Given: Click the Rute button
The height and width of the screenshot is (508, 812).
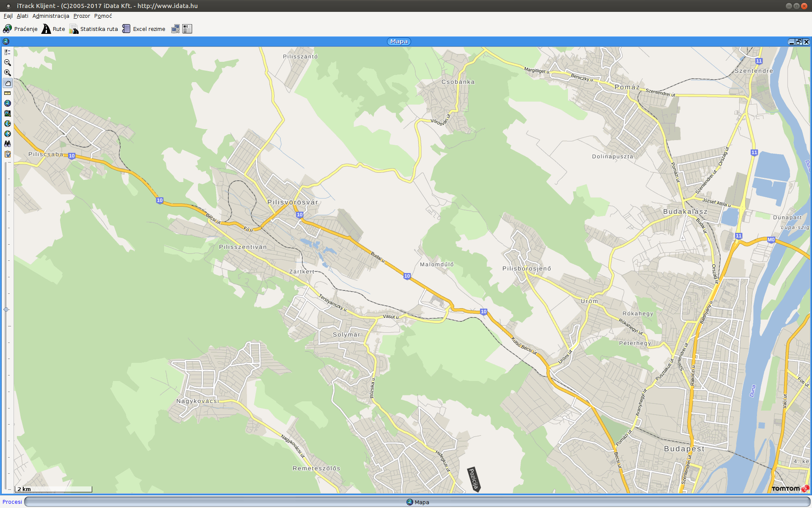Looking at the screenshot, I should (x=53, y=29).
